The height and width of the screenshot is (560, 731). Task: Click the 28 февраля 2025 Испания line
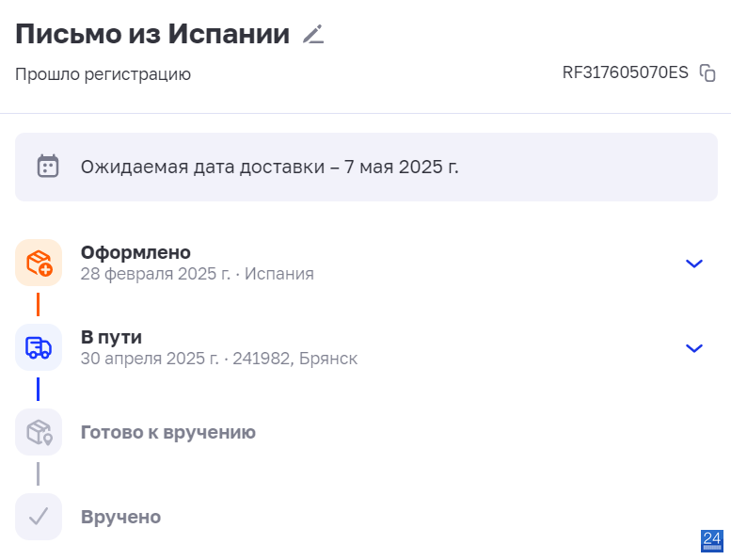pyautogui.click(x=198, y=274)
